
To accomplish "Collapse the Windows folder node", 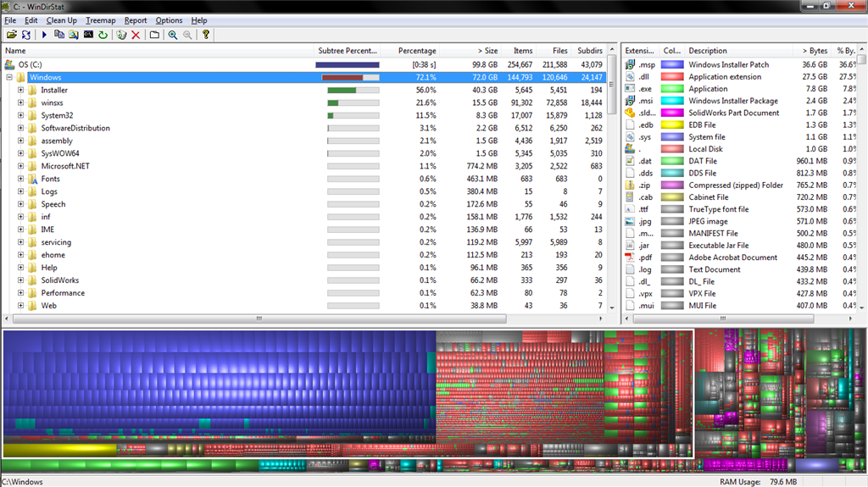I will pos(9,77).
